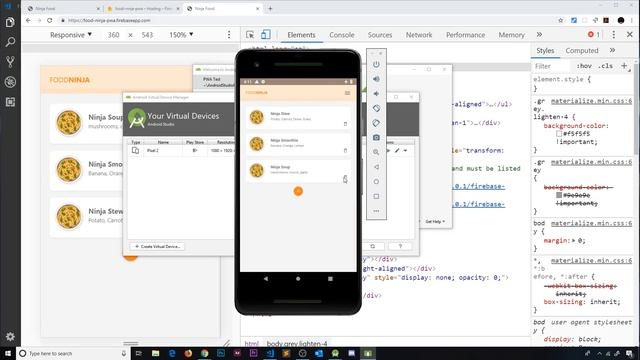The height and width of the screenshot is (360, 640).
Task: Click the help question mark in Device Manager
Action: 400,246
